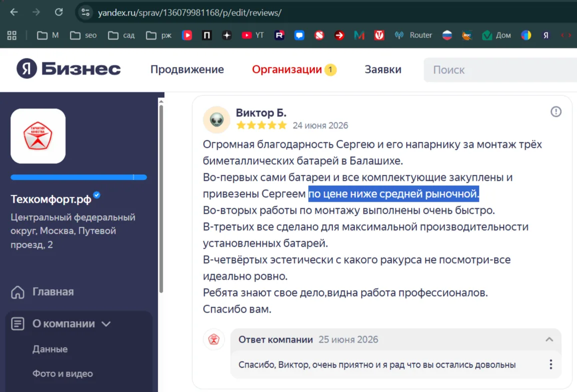Viewport: 577px width, 392px height.
Task: Collapse the Ответ компании reply section
Action: click(x=549, y=340)
